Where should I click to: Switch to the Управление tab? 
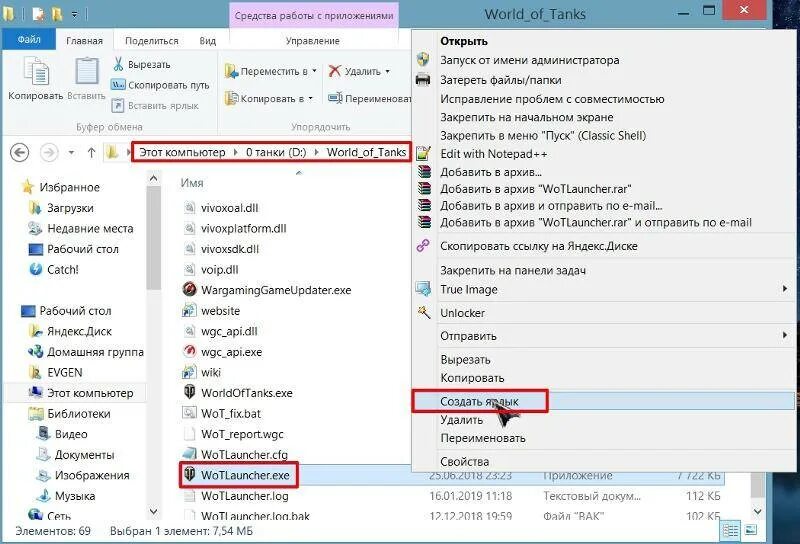pyautogui.click(x=312, y=40)
